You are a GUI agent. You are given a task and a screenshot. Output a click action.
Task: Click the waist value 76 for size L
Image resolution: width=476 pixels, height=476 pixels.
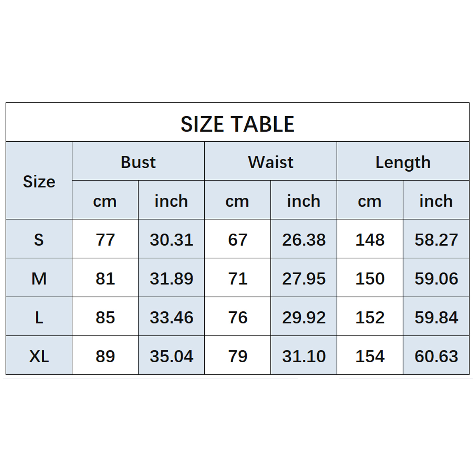coord(237,317)
